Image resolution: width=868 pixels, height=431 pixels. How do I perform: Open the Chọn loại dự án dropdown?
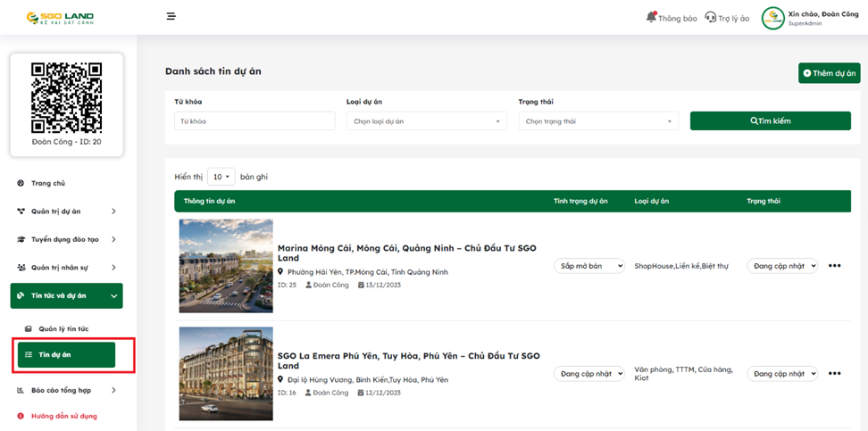(x=427, y=121)
